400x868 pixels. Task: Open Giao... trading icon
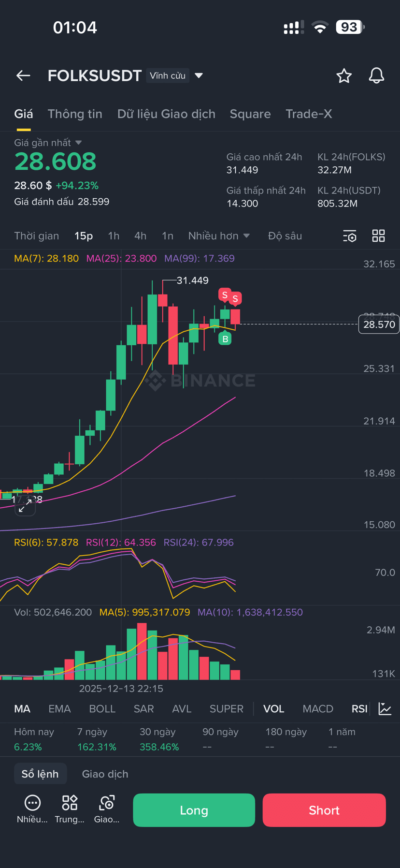(107, 809)
